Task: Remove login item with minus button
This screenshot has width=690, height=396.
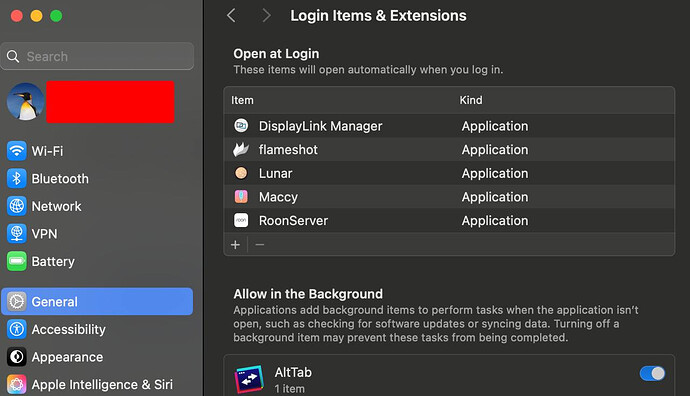Action: [260, 245]
